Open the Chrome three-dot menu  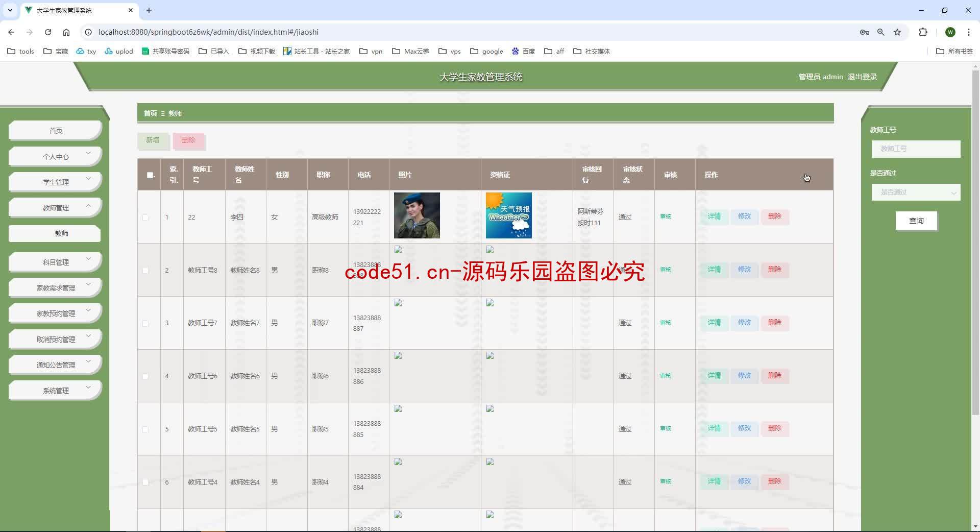(x=968, y=32)
